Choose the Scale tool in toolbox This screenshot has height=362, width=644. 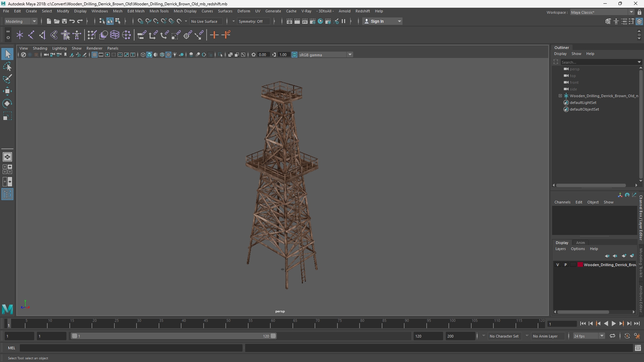(x=7, y=116)
